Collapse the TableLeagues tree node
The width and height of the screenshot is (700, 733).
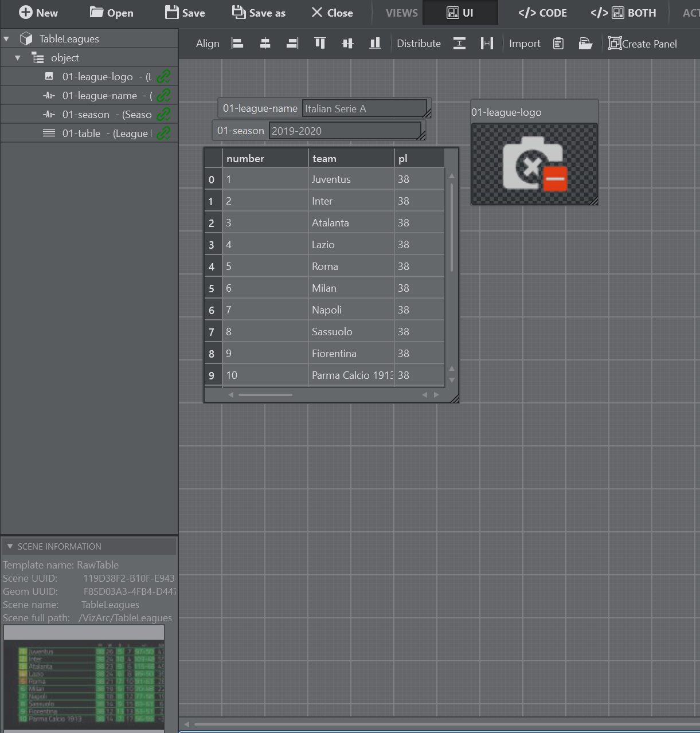6,39
